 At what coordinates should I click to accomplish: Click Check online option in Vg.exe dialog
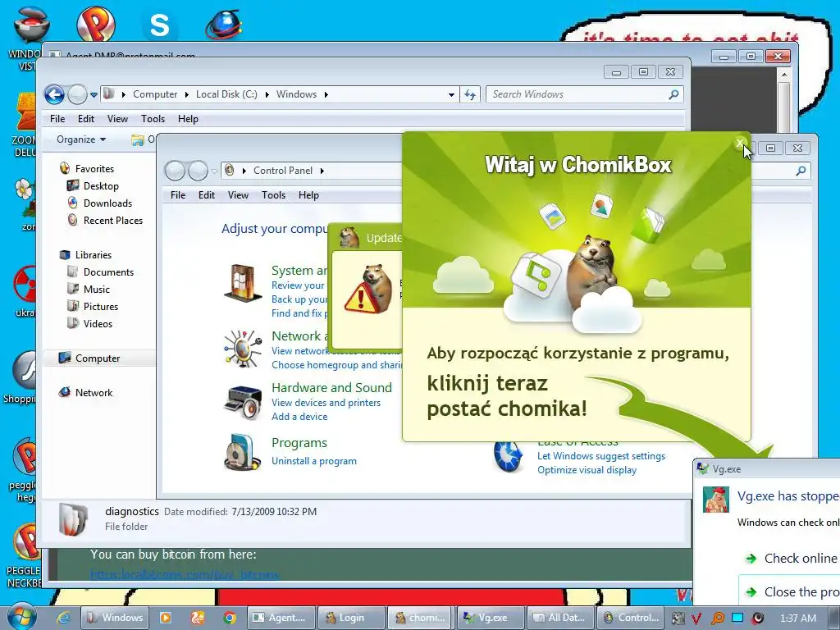[793, 559]
